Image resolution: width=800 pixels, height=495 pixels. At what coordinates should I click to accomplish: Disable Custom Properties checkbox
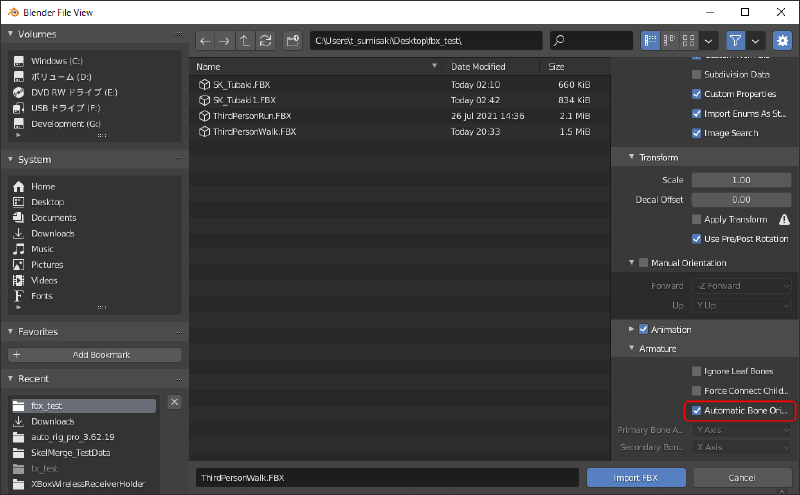tap(696, 94)
